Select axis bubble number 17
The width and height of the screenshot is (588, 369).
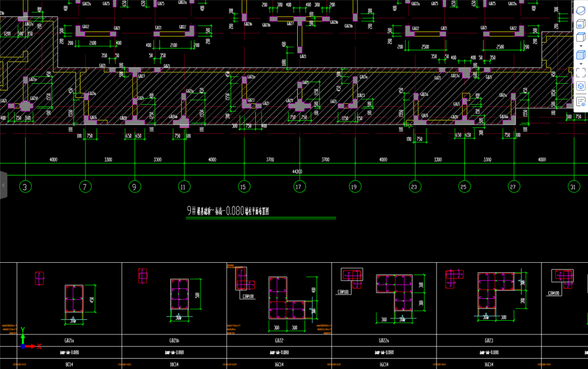click(299, 187)
